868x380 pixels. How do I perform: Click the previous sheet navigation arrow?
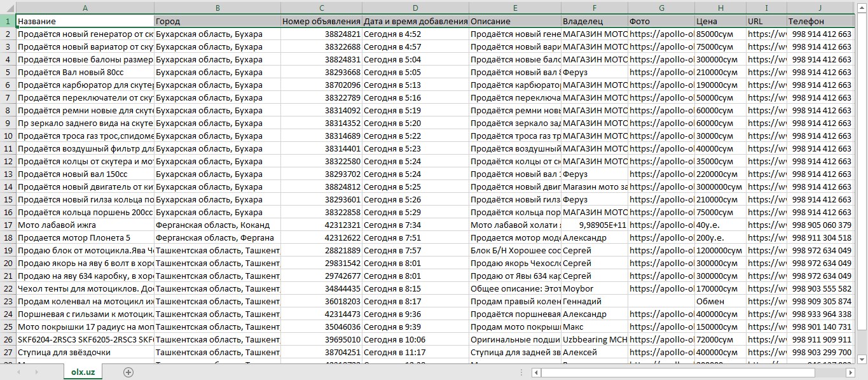click(18, 372)
